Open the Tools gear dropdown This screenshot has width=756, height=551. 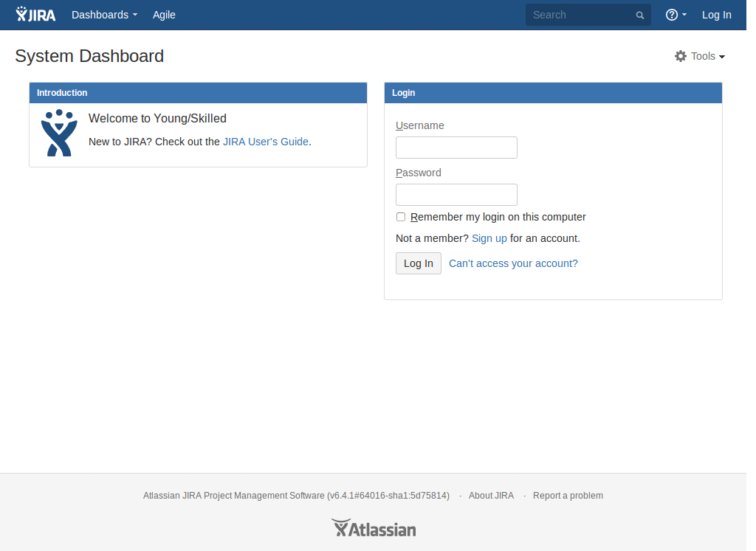click(700, 56)
